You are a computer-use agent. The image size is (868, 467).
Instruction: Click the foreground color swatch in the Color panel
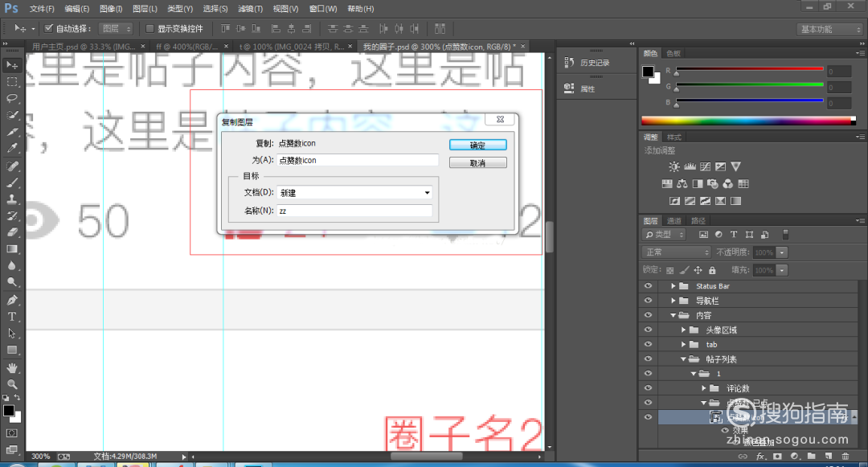point(648,72)
